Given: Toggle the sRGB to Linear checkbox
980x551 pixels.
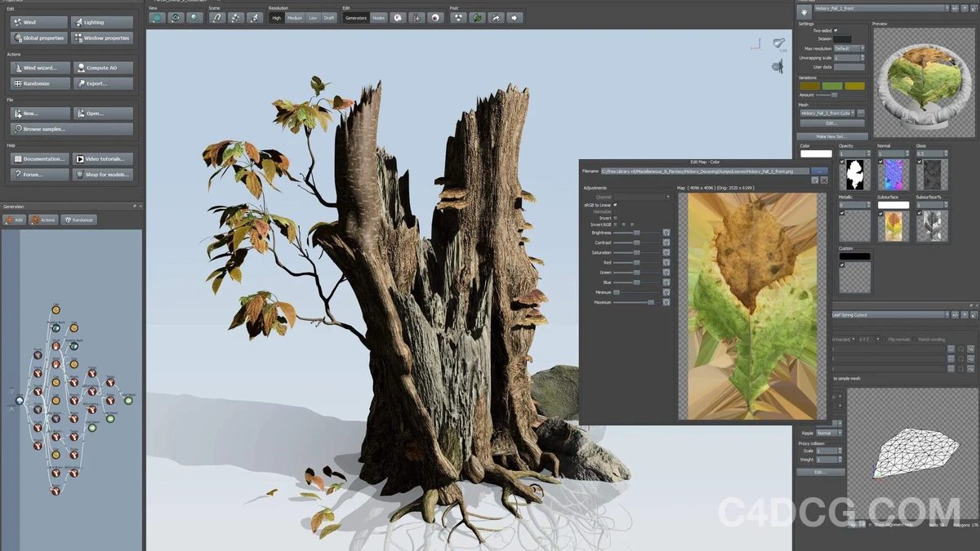Looking at the screenshot, I should 616,205.
